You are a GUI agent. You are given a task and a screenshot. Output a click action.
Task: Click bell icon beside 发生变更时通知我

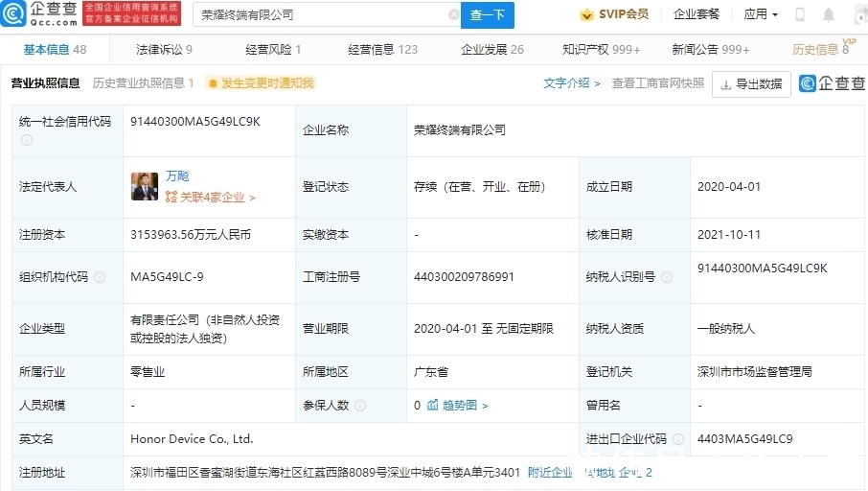pos(213,83)
